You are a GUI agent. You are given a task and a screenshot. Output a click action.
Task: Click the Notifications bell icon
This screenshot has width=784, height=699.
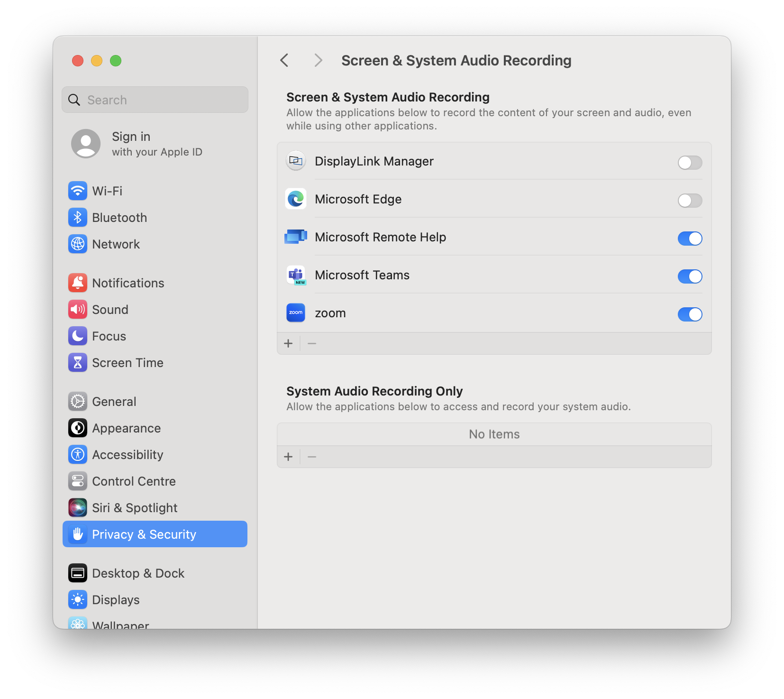tap(78, 283)
